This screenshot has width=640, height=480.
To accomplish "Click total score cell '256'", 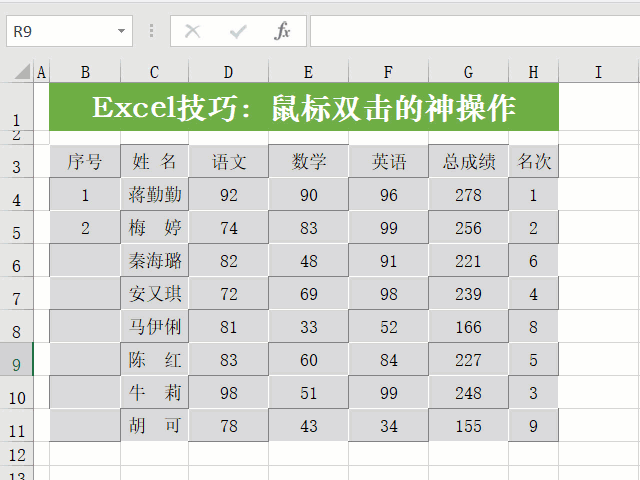I will (468, 227).
